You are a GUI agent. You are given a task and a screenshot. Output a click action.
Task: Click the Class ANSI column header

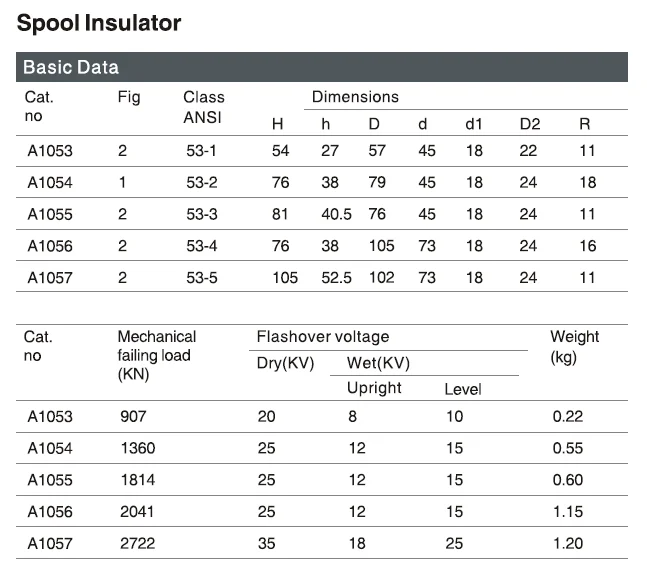(x=203, y=106)
